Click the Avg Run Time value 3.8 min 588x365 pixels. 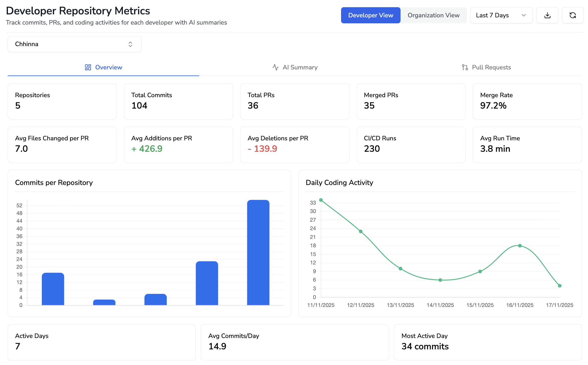[495, 149]
